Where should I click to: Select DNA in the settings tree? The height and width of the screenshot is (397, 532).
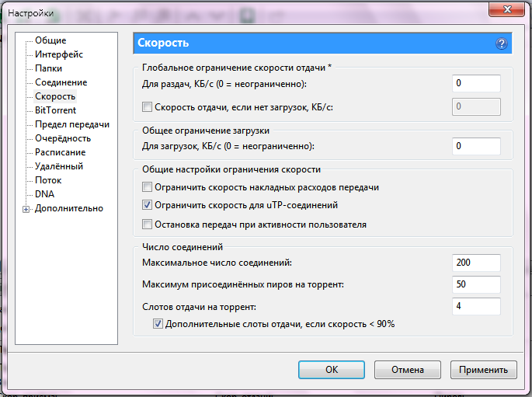[44, 194]
